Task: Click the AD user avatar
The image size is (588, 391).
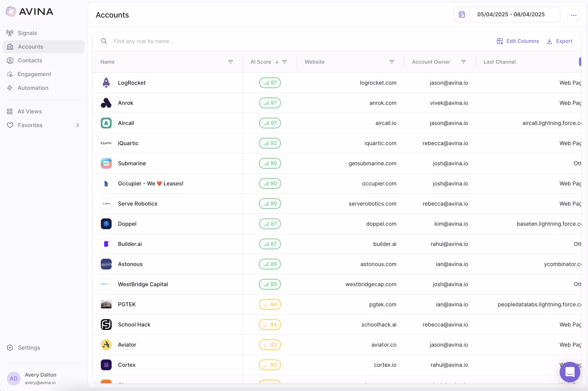Action: (x=14, y=379)
